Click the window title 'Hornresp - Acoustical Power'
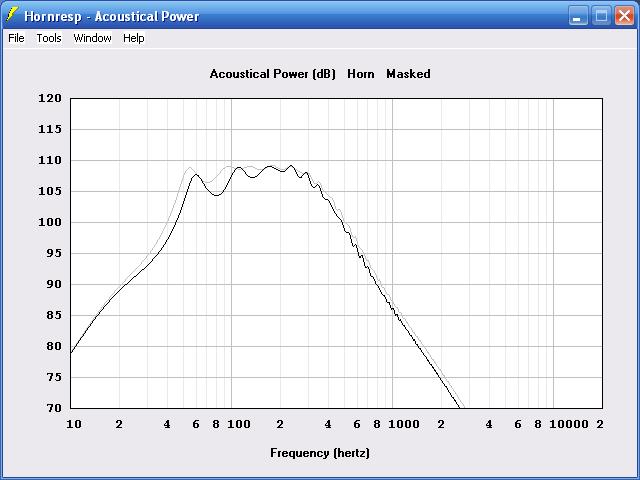 tap(111, 16)
